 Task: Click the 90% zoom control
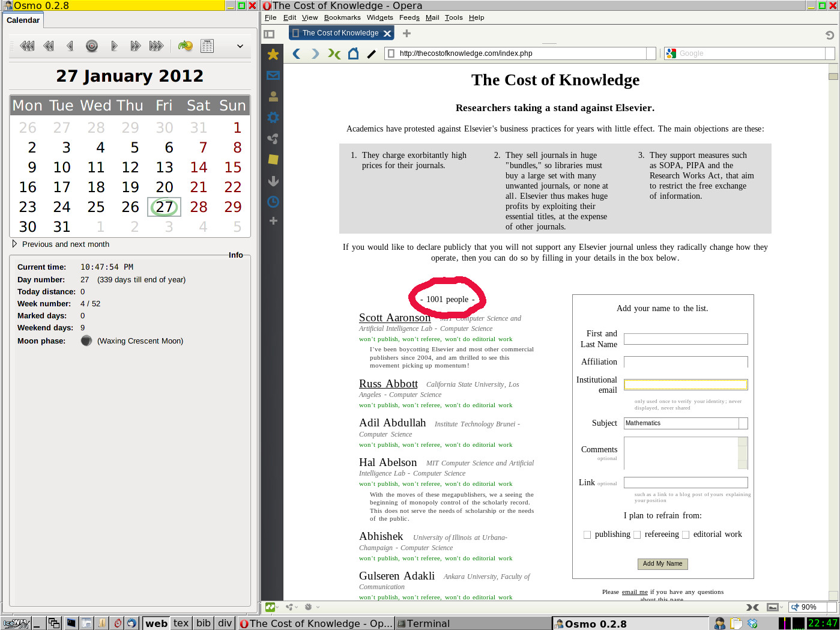tap(805, 607)
